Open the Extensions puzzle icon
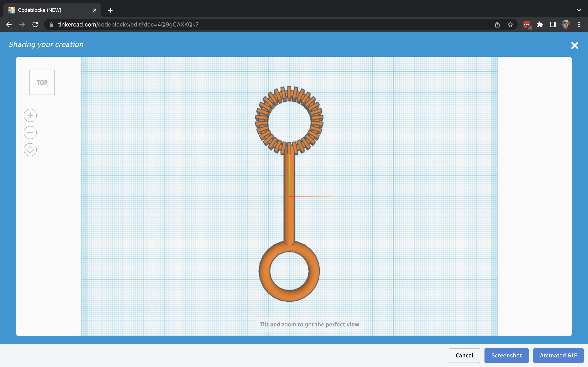 540,24
